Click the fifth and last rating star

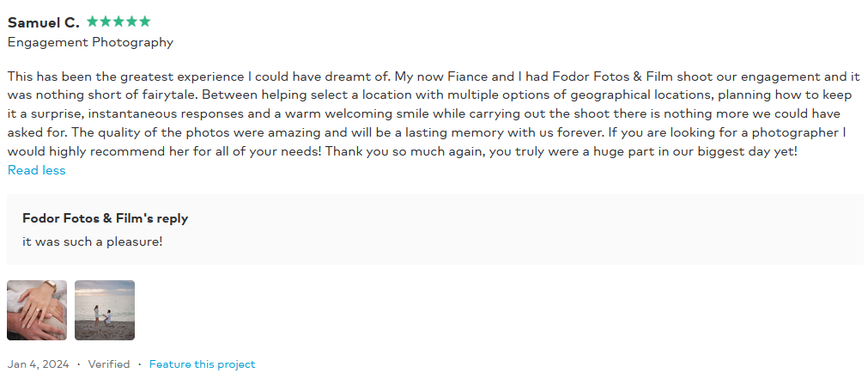[144, 21]
